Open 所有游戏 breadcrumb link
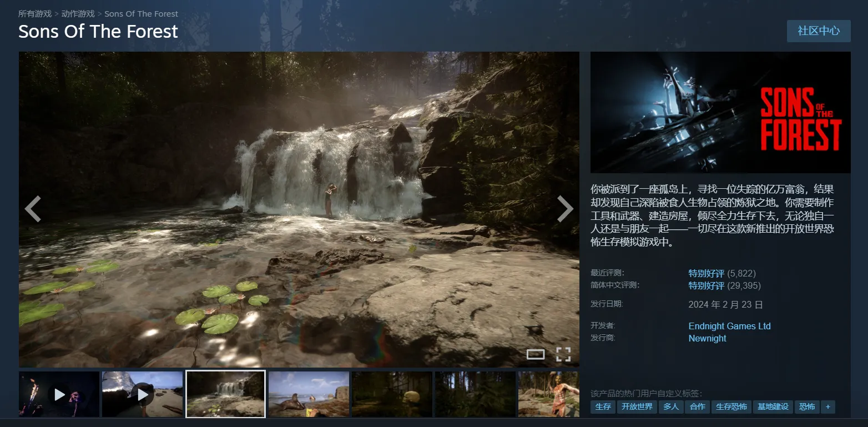Image resolution: width=868 pixels, height=427 pixels. pyautogui.click(x=35, y=14)
